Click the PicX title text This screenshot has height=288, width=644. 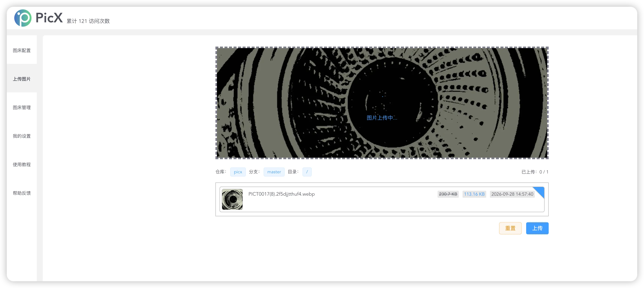pyautogui.click(x=49, y=18)
